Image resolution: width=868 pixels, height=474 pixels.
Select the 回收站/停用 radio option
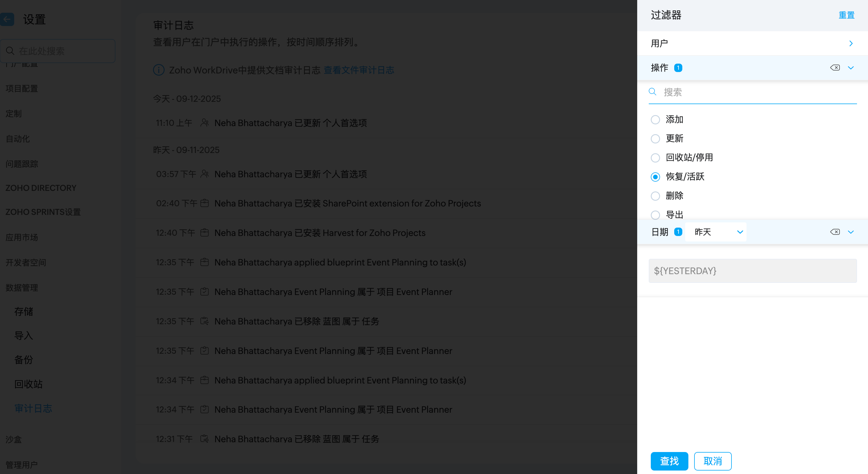click(655, 158)
